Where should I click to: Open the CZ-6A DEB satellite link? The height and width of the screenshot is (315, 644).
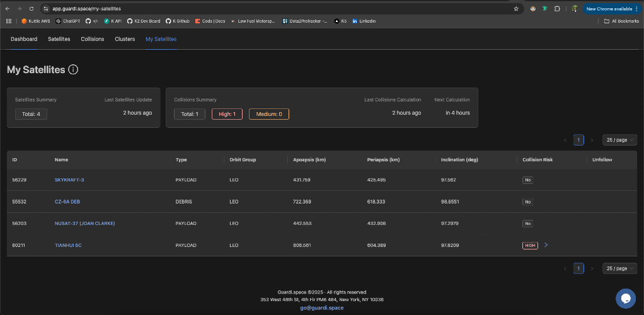point(67,202)
